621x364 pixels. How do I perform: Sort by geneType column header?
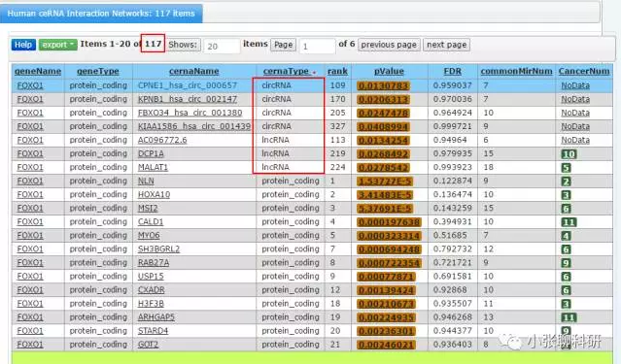tap(98, 71)
